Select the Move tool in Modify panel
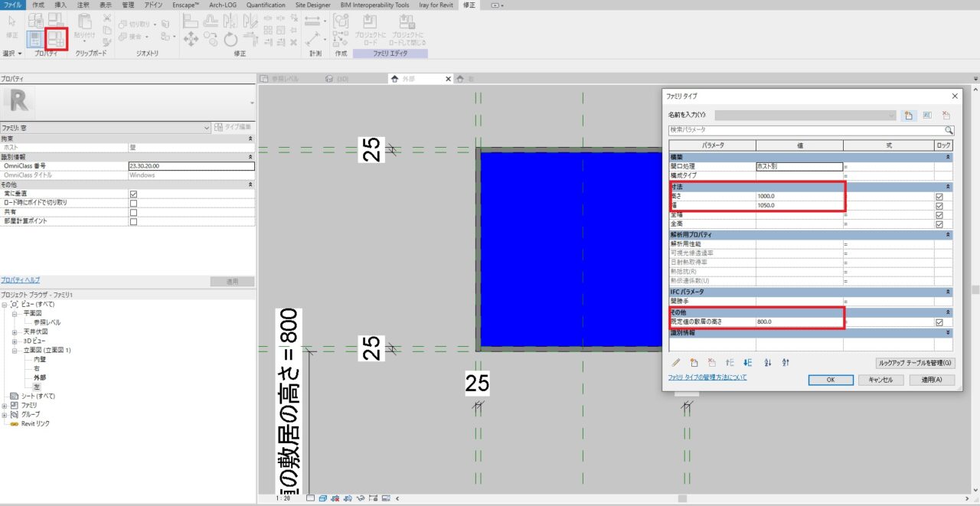 191,38
